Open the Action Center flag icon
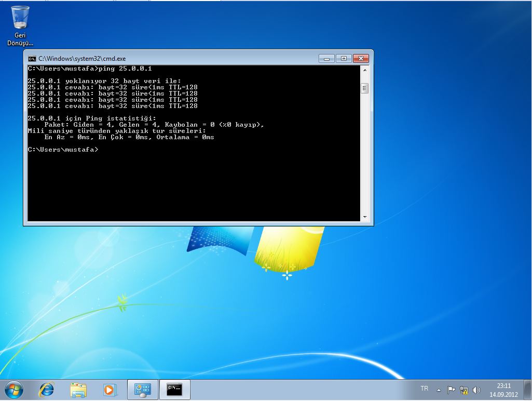532x401 pixels. tap(451, 390)
